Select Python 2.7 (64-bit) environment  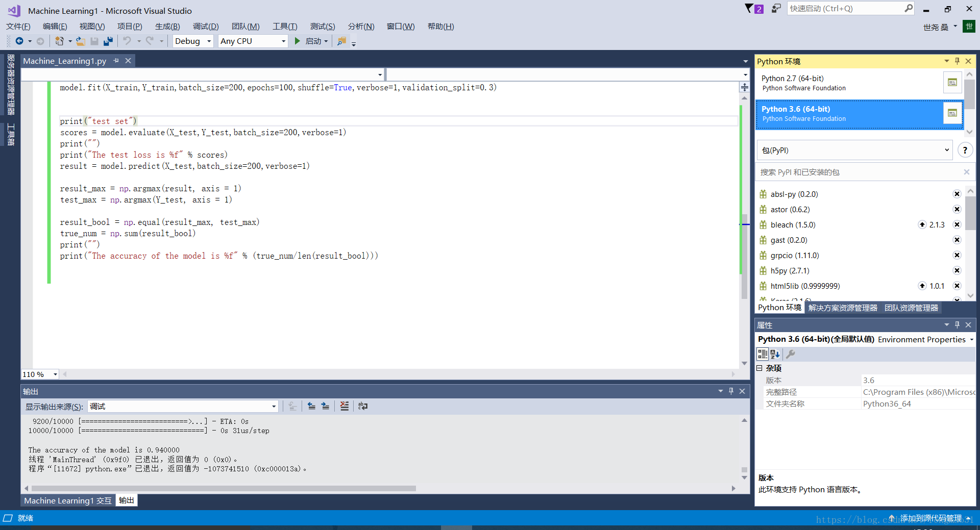pos(849,83)
